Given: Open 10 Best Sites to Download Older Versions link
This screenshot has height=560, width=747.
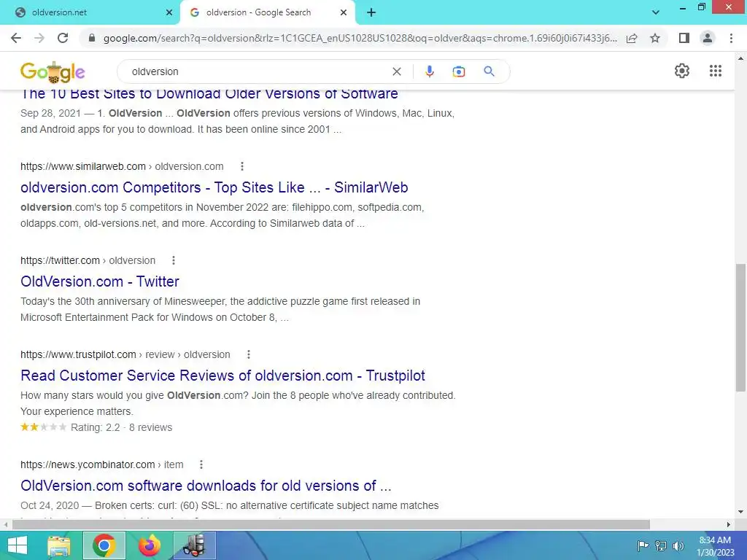Looking at the screenshot, I should point(209,94).
